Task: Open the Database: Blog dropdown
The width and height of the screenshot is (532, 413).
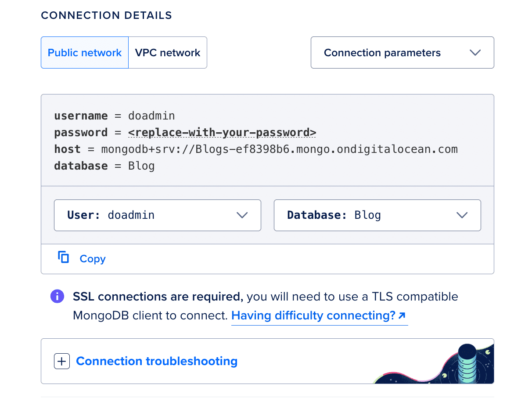Action: tap(377, 215)
